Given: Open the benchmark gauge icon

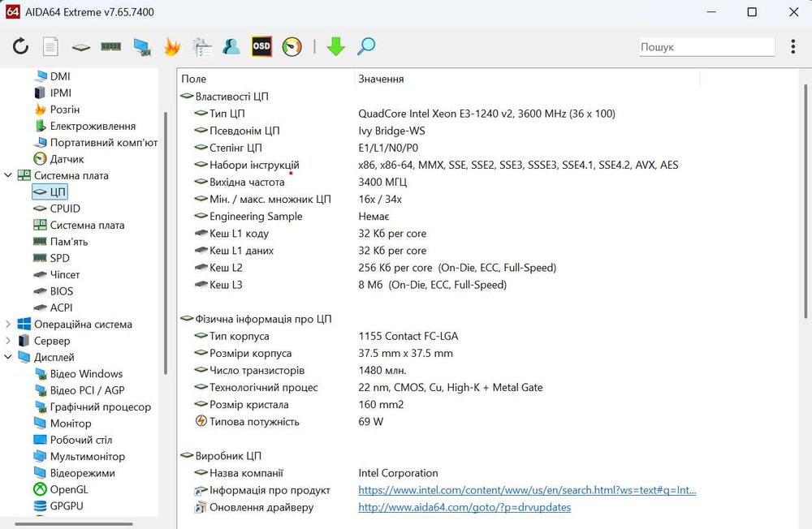Looking at the screenshot, I should pos(292,46).
